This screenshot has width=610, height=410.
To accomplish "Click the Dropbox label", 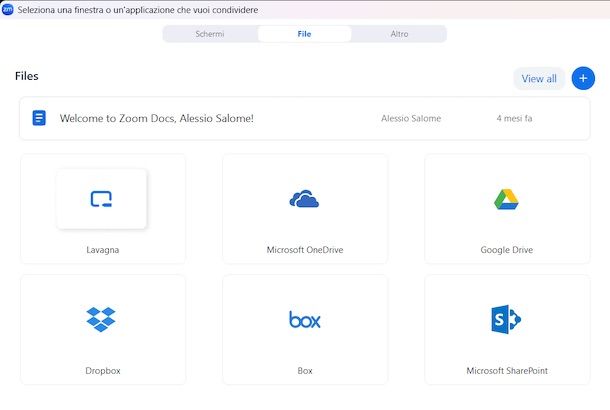I will (x=103, y=371).
